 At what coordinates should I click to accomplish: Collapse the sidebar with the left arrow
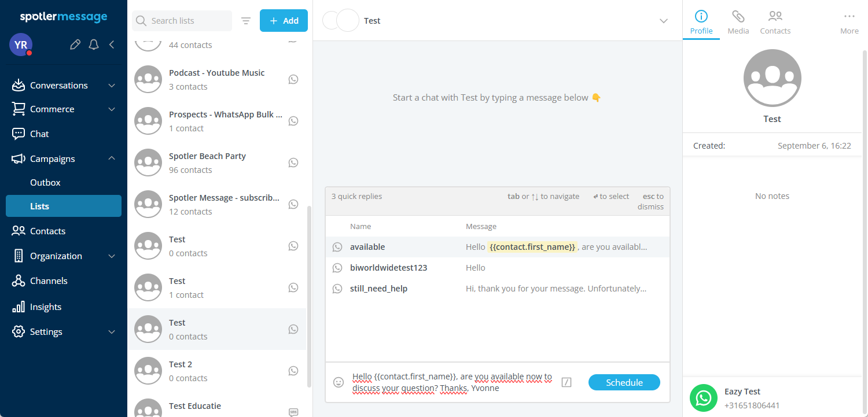(x=112, y=45)
